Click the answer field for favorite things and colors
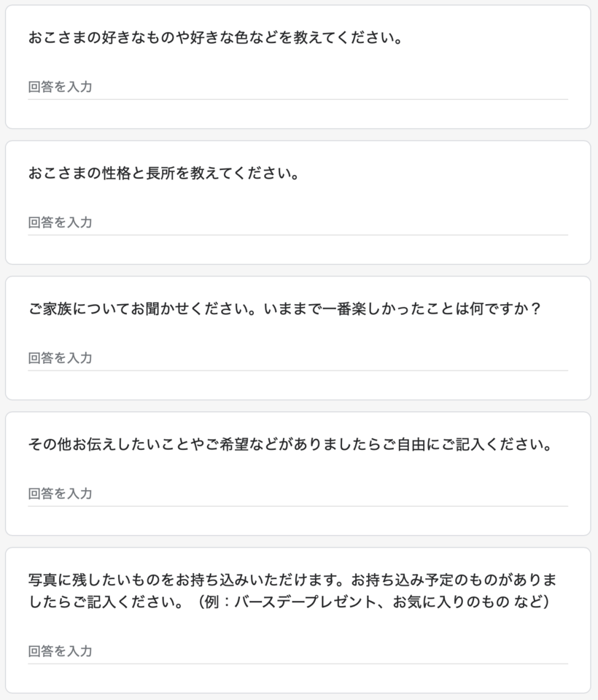The image size is (598, 700). (x=298, y=87)
